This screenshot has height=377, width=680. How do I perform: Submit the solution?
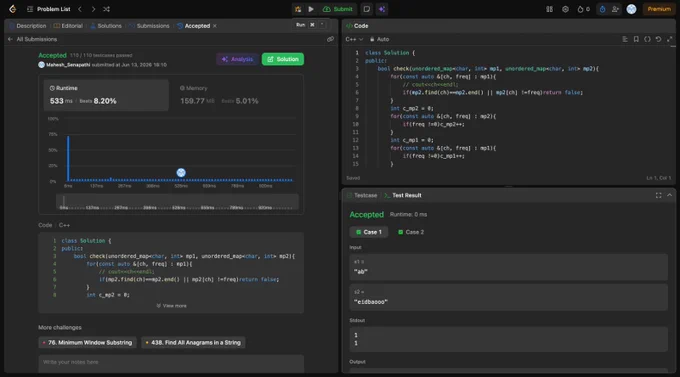(x=338, y=9)
